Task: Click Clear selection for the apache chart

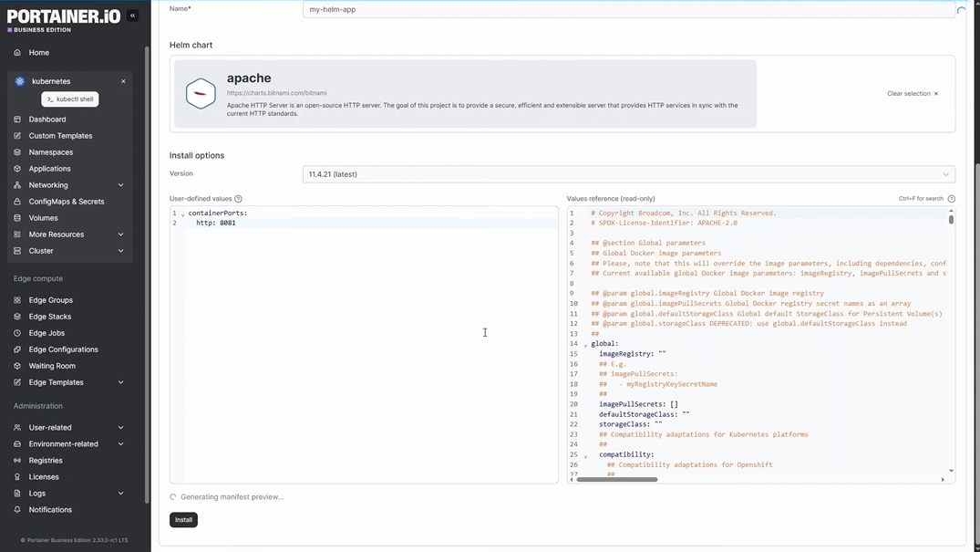Action: [x=912, y=94]
